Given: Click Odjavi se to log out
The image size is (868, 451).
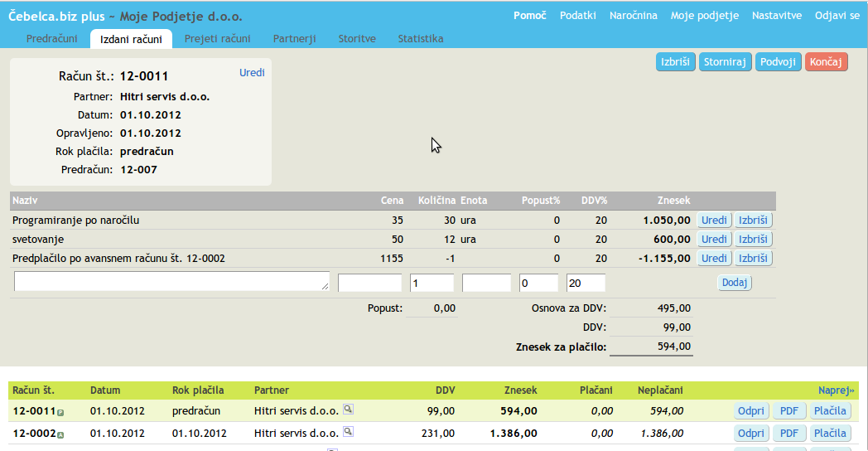Looking at the screenshot, I should click(837, 16).
